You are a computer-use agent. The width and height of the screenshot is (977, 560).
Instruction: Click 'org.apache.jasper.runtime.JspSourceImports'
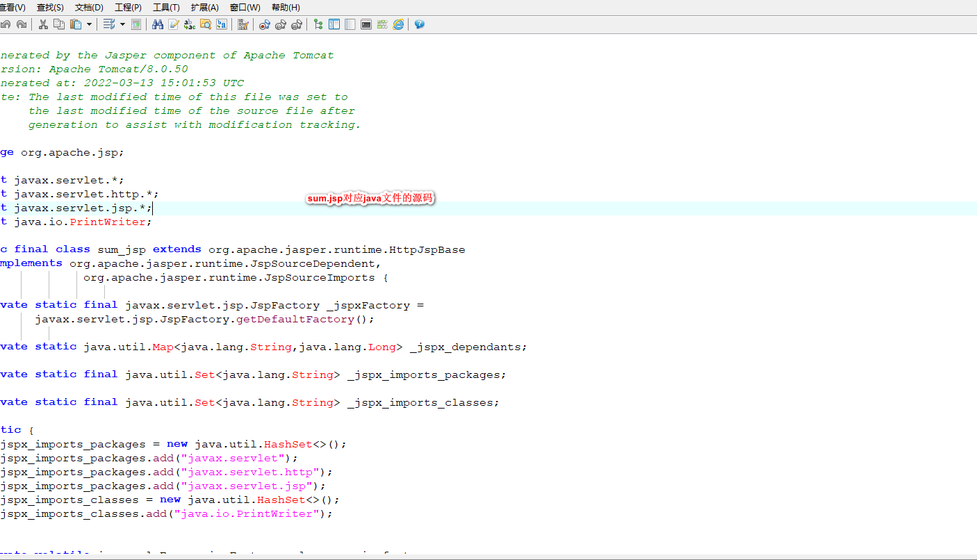pyautogui.click(x=229, y=278)
